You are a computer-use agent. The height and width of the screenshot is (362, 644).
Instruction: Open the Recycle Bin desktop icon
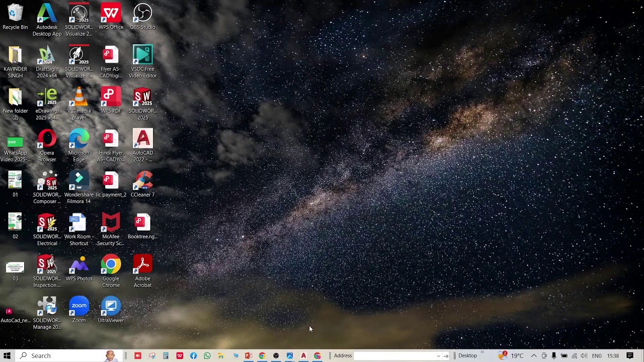coord(15,17)
